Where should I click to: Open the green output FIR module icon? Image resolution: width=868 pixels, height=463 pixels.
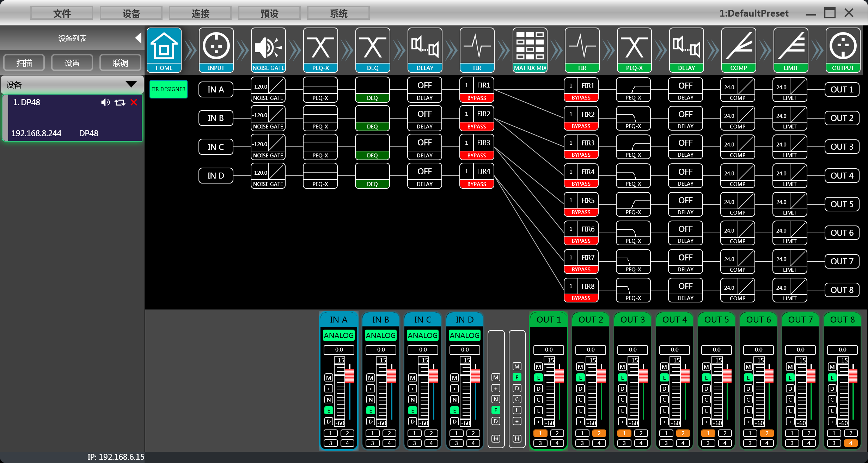[x=582, y=50]
